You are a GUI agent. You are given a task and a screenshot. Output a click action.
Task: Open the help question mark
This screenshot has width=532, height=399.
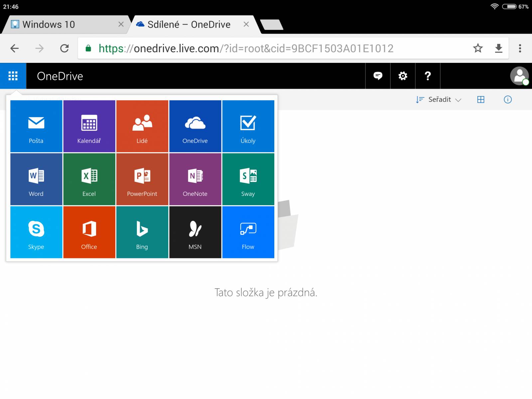click(428, 76)
